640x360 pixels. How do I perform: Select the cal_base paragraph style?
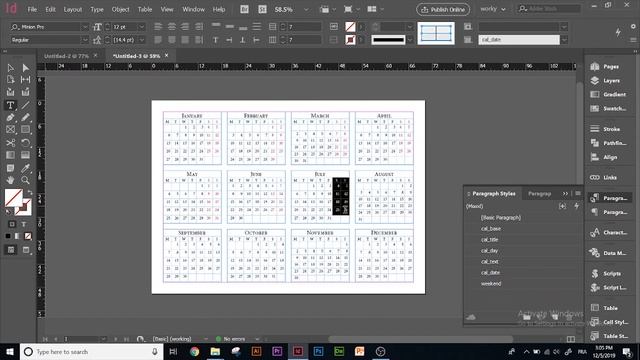[490, 229]
